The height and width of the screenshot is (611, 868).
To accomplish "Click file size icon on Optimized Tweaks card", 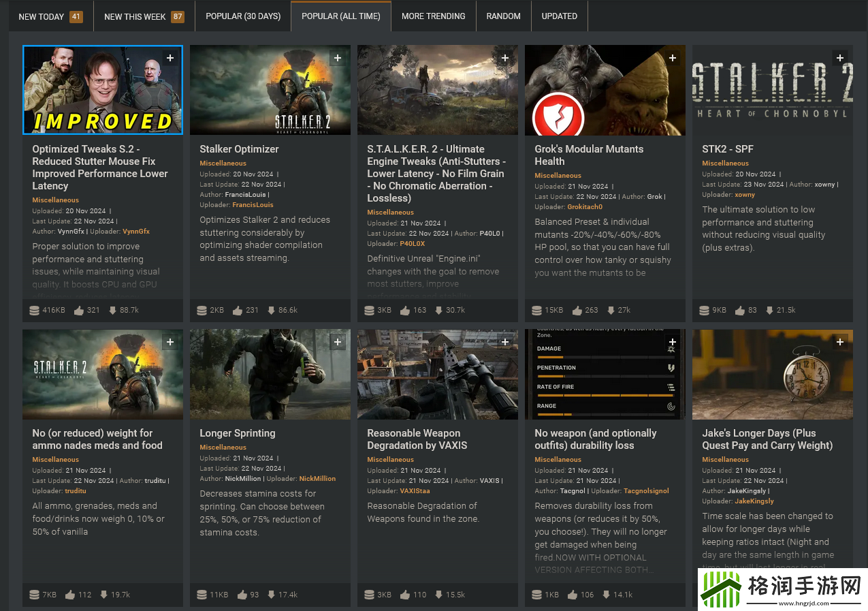I will click(x=34, y=311).
